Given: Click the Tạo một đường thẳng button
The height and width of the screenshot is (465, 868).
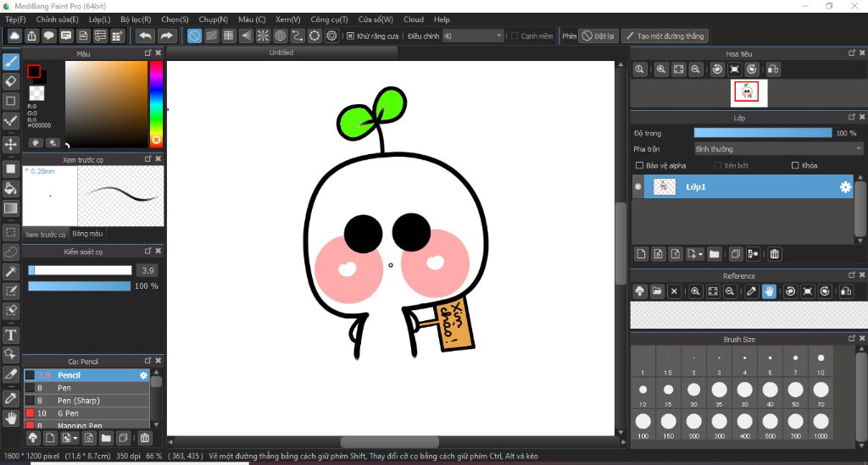Looking at the screenshot, I should click(x=664, y=36).
